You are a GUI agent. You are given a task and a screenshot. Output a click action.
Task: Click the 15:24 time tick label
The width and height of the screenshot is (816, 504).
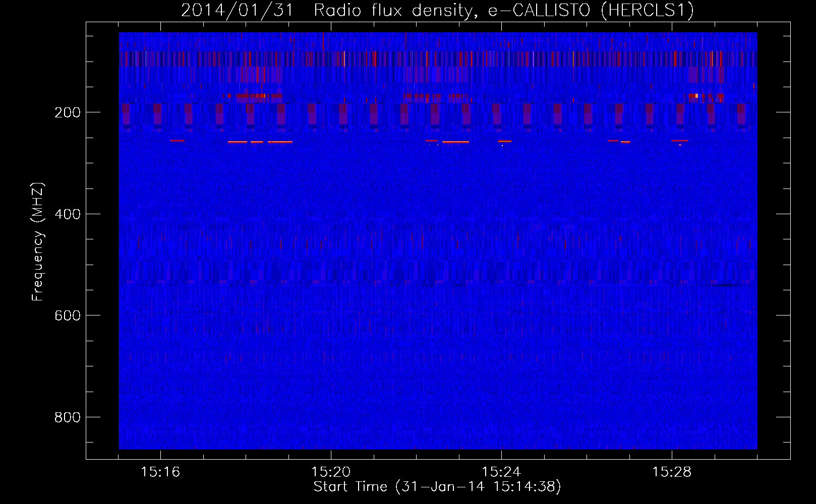coord(501,472)
